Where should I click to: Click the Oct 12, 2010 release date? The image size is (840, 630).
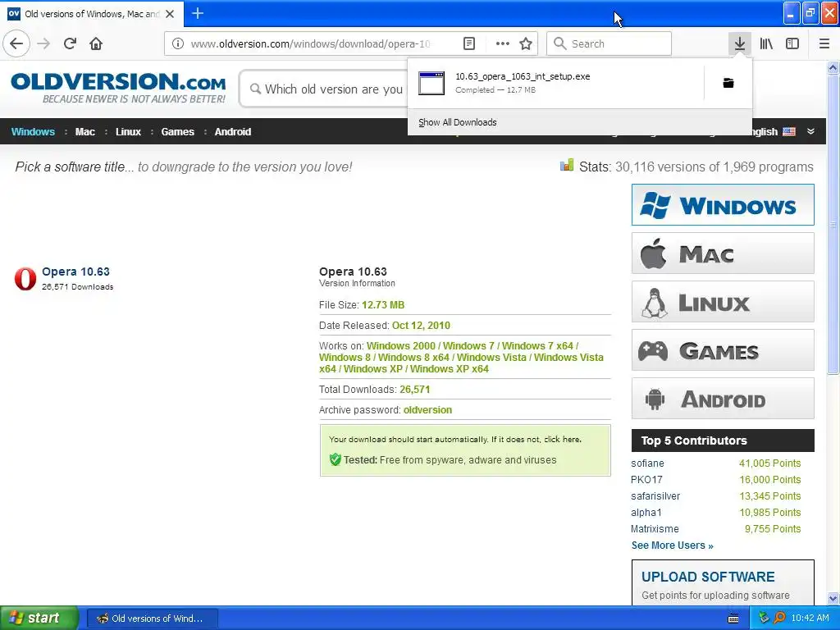coord(421,325)
